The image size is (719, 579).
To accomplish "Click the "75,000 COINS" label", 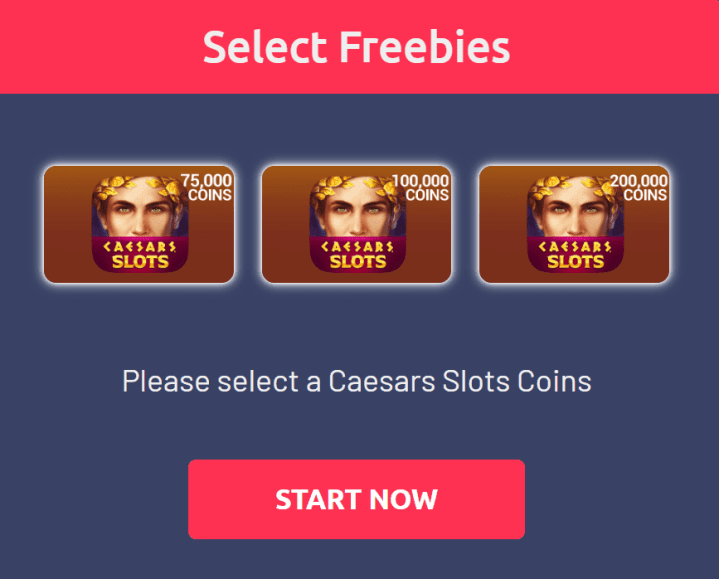I will point(206,187).
